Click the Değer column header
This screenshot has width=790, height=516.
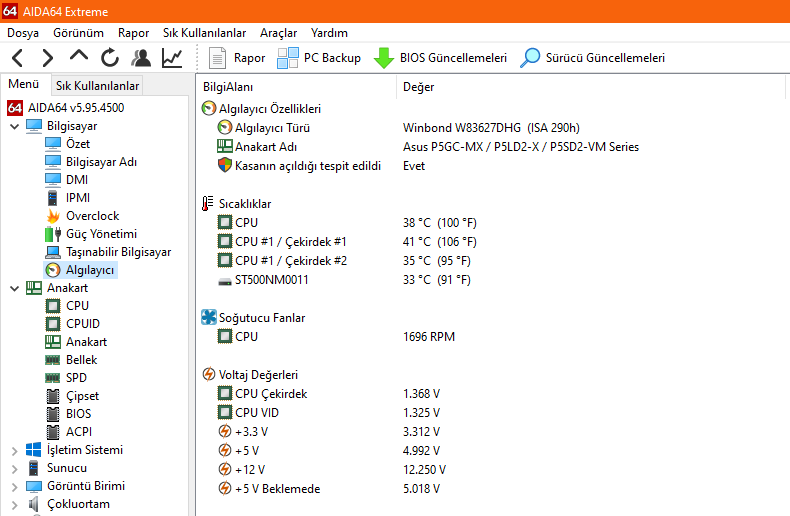(418, 87)
